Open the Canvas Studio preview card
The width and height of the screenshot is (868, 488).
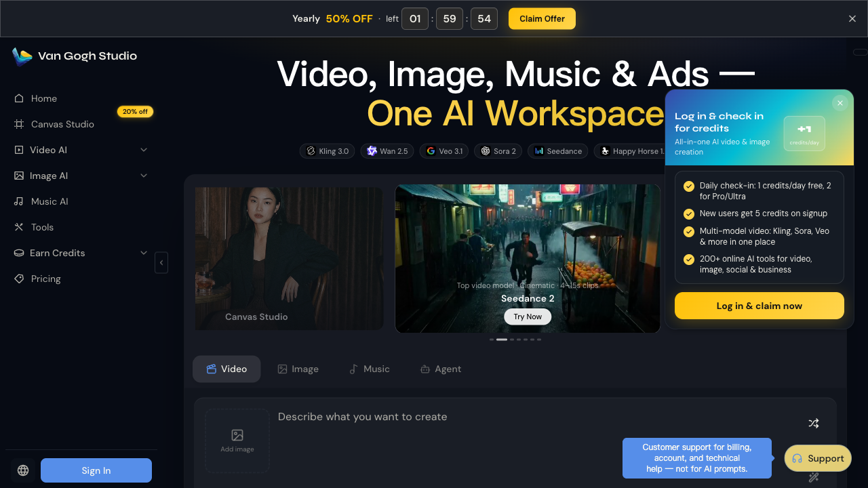pyautogui.click(x=290, y=258)
